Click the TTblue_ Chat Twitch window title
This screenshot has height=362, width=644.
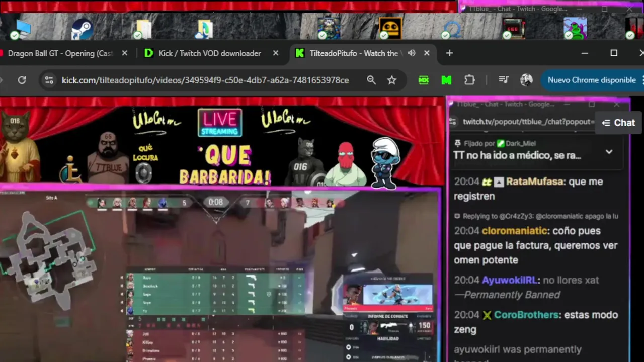[518, 9]
